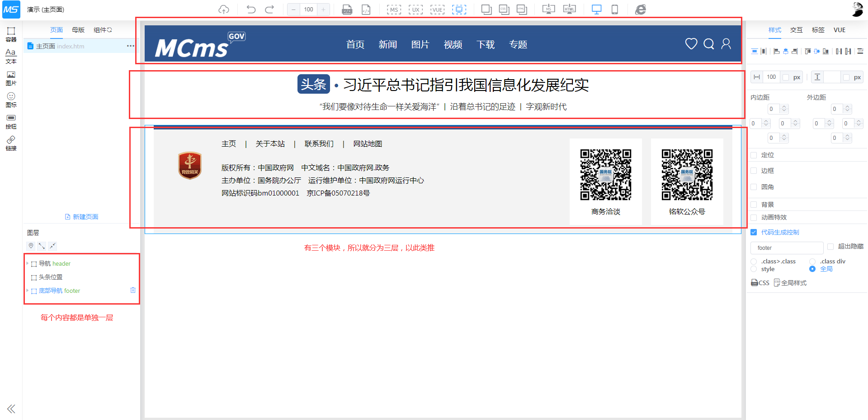Select the 容器 container tool
Screen dimensions: 868x420
[11, 34]
